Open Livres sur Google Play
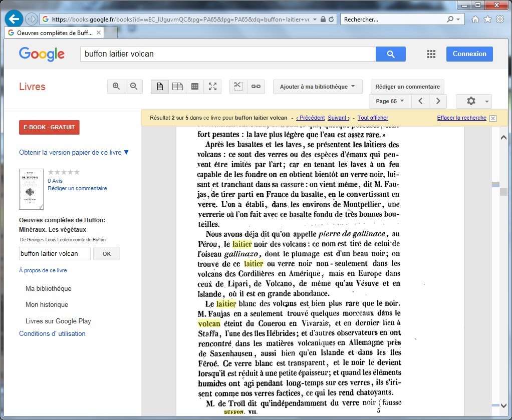Screen dimensions: 512x420 click(x=58, y=321)
